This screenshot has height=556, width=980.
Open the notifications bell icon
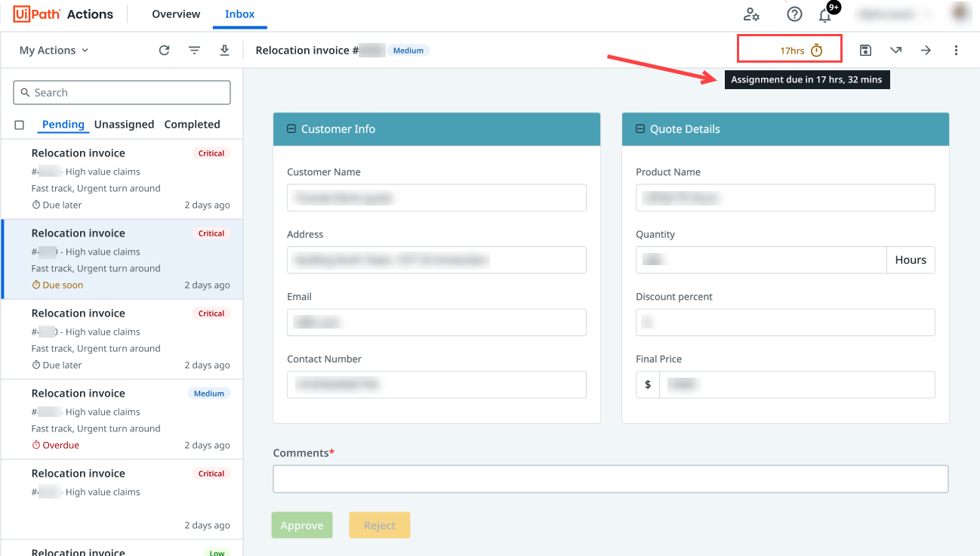[x=824, y=15]
